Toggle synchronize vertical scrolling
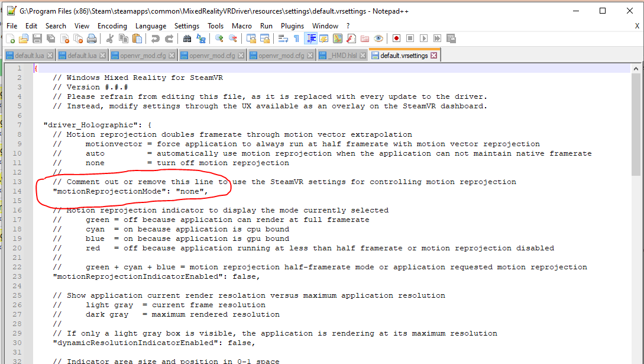 [251, 38]
